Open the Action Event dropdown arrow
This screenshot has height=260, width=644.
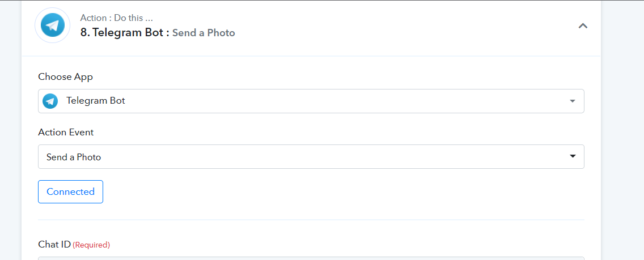(573, 156)
